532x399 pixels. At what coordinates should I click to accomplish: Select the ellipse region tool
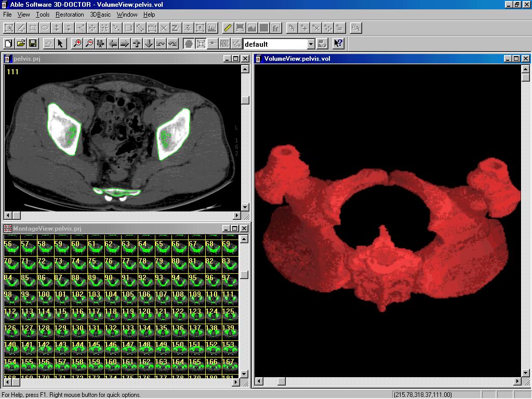point(45,28)
